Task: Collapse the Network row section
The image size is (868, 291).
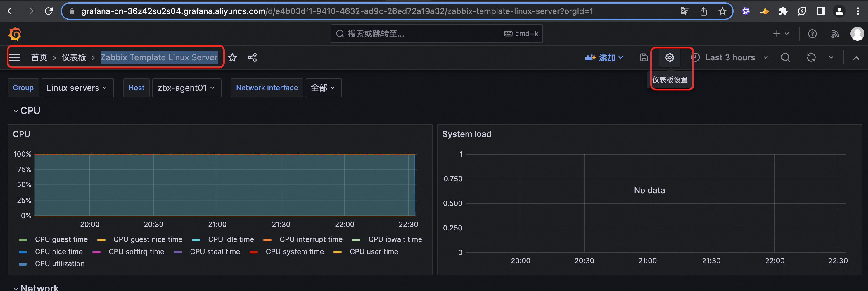Action: point(15,289)
